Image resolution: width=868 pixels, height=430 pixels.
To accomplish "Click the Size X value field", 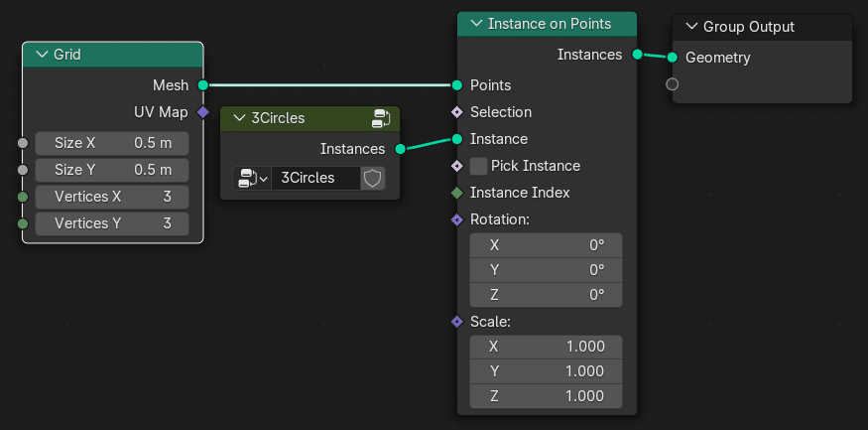I will point(112,144).
